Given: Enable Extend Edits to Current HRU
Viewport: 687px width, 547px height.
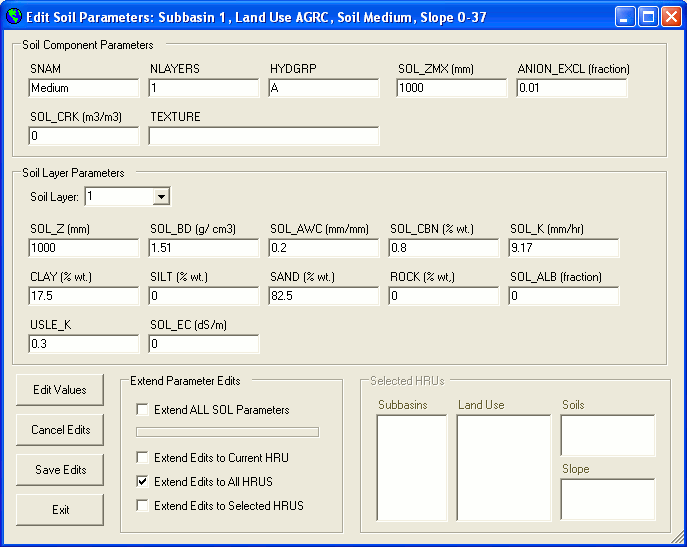Looking at the screenshot, I should click(143, 458).
